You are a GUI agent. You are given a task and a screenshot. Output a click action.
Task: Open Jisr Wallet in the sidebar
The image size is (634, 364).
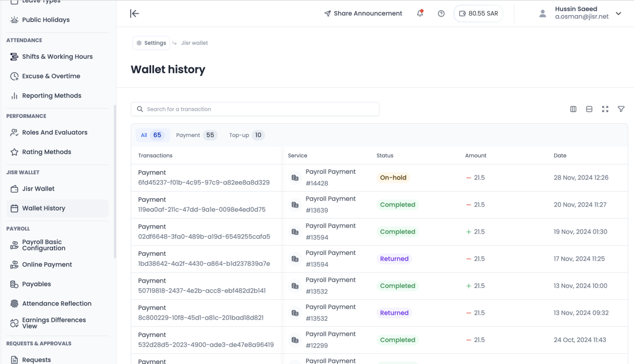coord(38,189)
